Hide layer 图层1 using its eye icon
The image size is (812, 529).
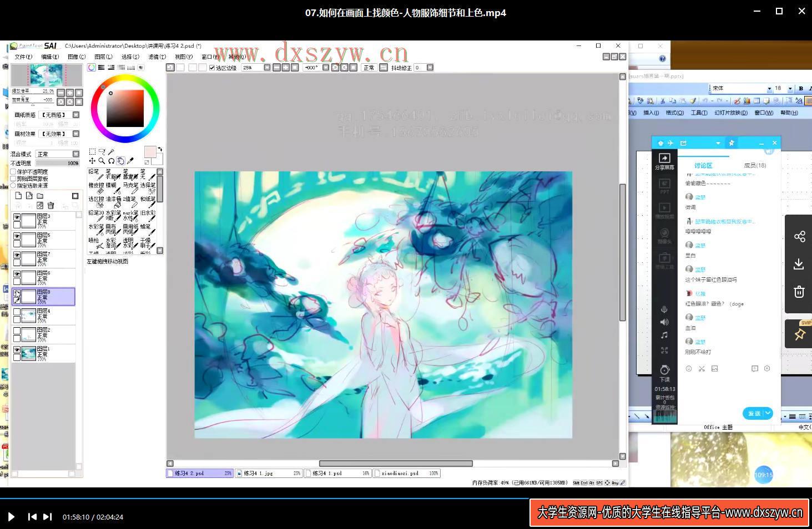pyautogui.click(x=17, y=350)
